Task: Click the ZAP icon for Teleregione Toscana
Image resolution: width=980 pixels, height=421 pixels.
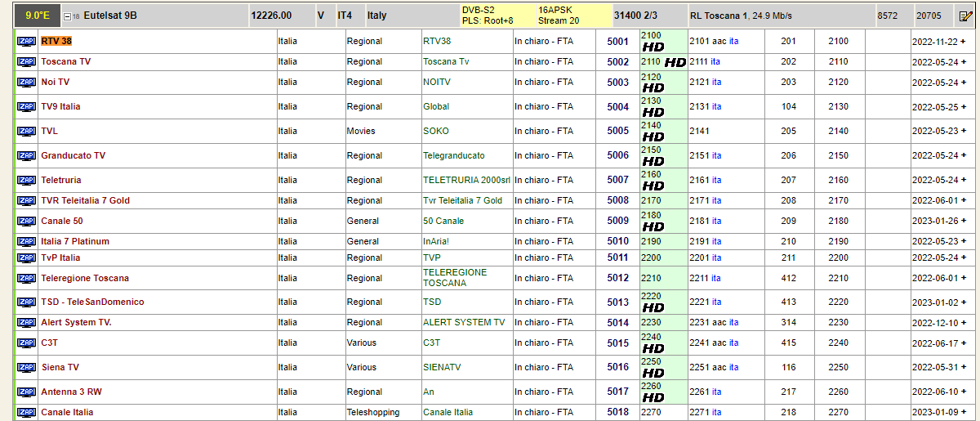Action: pyautogui.click(x=26, y=278)
